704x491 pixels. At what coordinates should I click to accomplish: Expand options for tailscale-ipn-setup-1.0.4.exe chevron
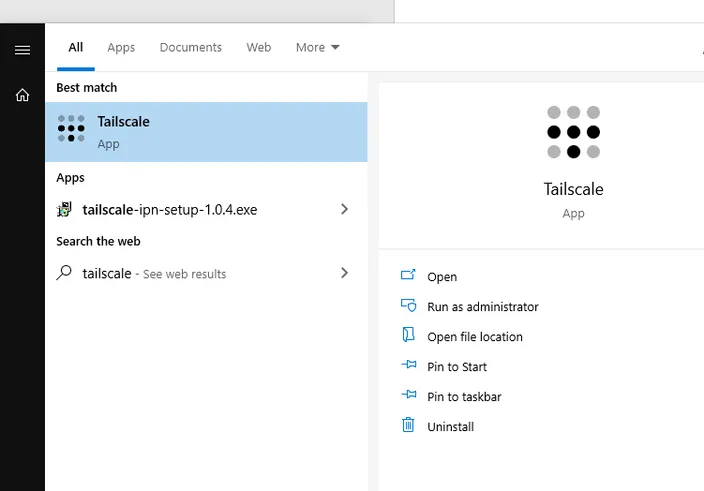344,209
